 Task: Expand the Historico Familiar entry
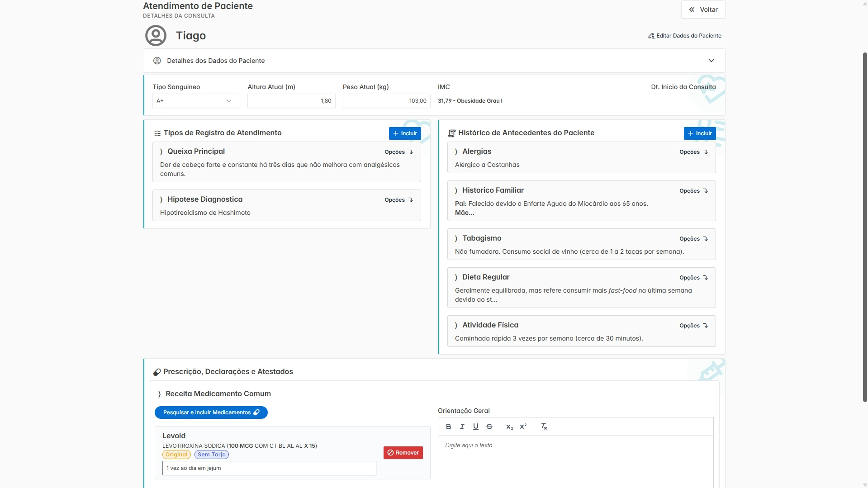click(456, 190)
